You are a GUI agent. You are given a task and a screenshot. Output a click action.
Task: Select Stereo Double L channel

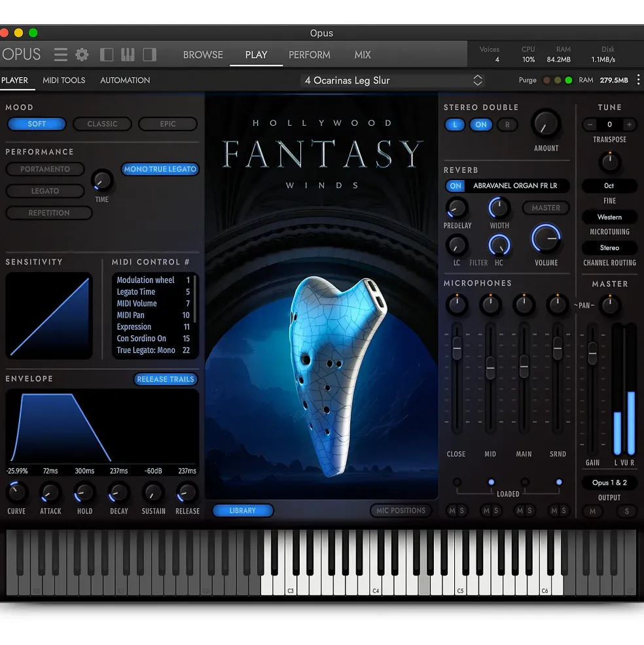[455, 124]
